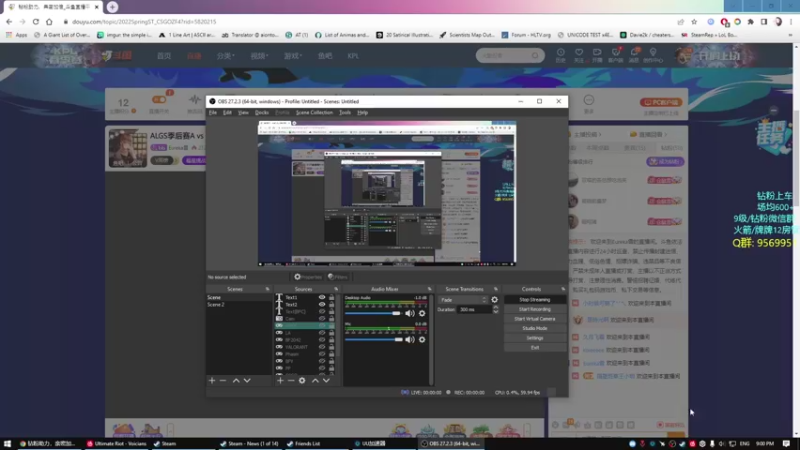The height and width of the screenshot is (450, 800).
Task: Go to the browser home page
Action: point(49,22)
